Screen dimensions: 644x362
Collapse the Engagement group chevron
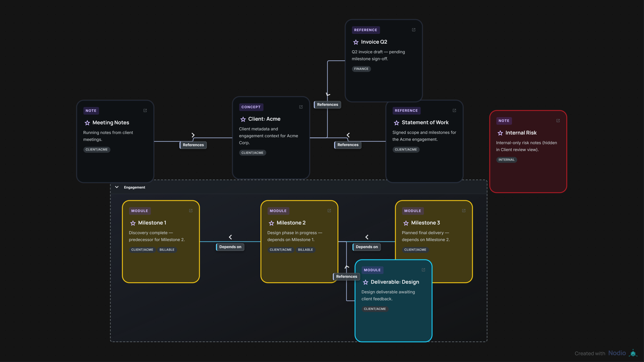tap(117, 187)
